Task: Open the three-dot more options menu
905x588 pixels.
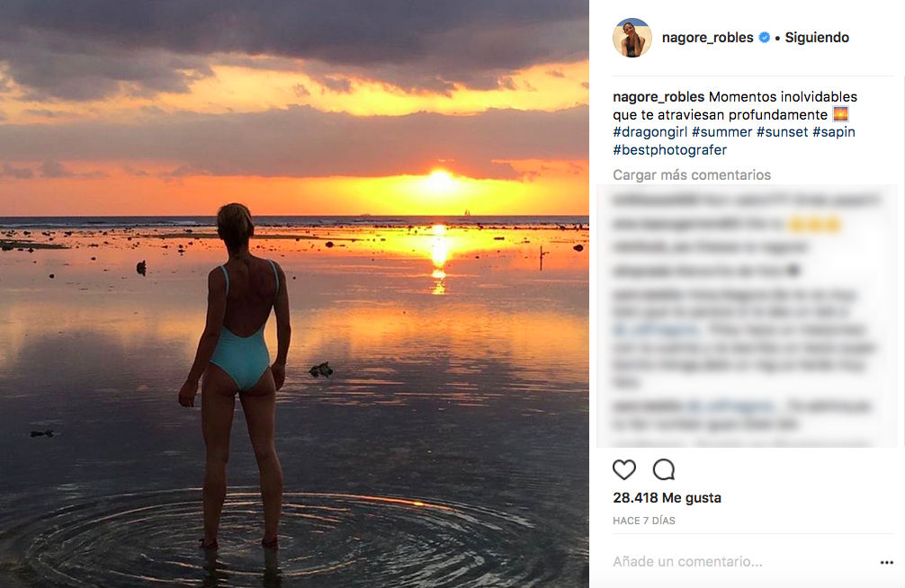Action: tap(887, 562)
